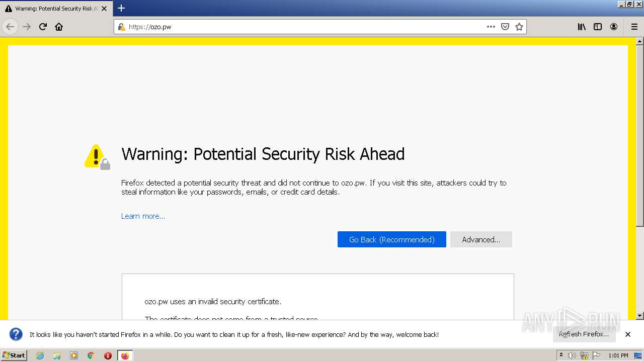Open the Learn more link
This screenshot has height=362, width=644.
[x=143, y=216]
